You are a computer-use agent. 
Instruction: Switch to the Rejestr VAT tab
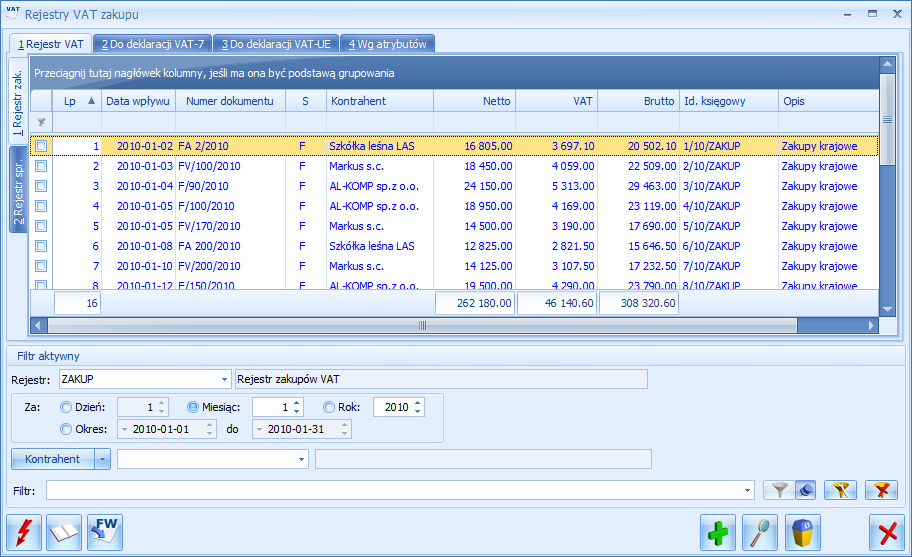pos(51,44)
